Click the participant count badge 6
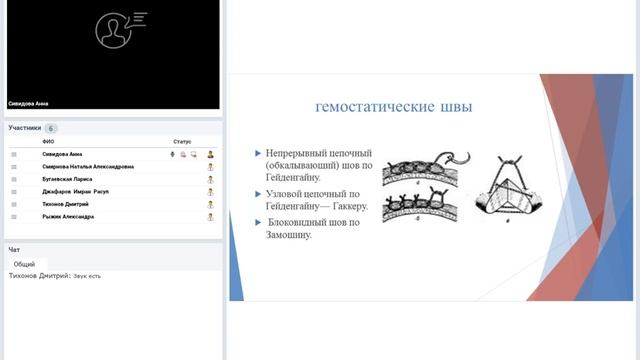Screen dimensions: 640x360 tap(51, 129)
